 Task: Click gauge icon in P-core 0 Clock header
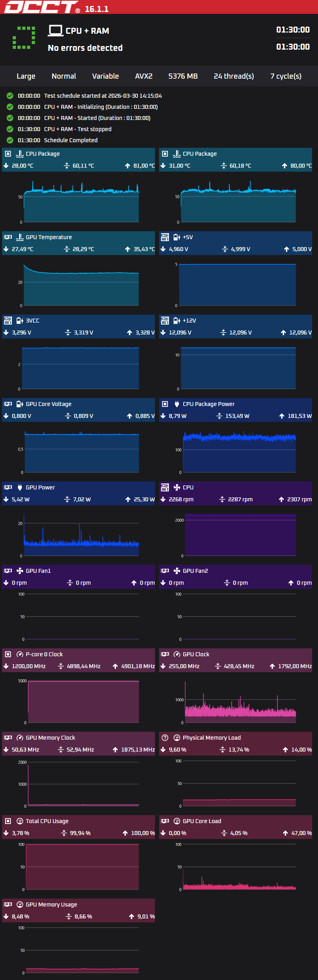point(20,654)
